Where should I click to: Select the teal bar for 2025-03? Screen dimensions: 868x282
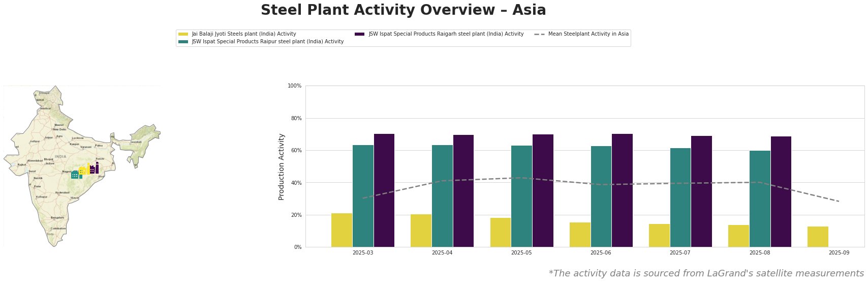click(363, 196)
